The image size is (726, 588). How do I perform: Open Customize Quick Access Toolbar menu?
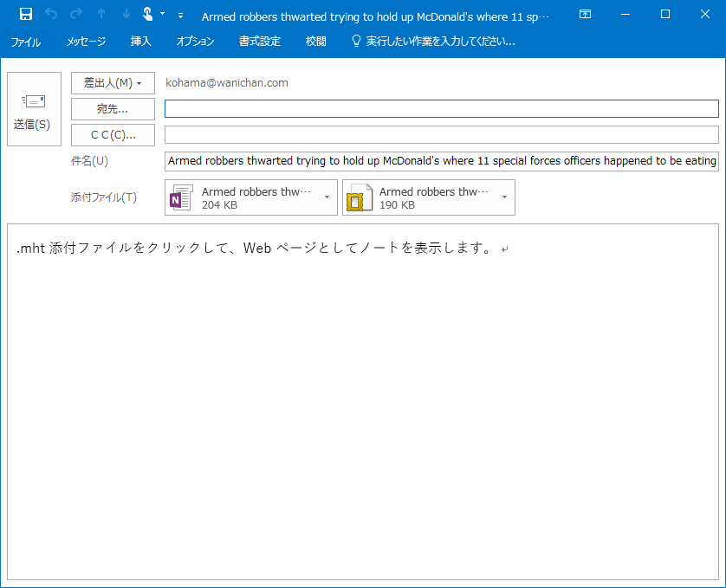(x=180, y=16)
